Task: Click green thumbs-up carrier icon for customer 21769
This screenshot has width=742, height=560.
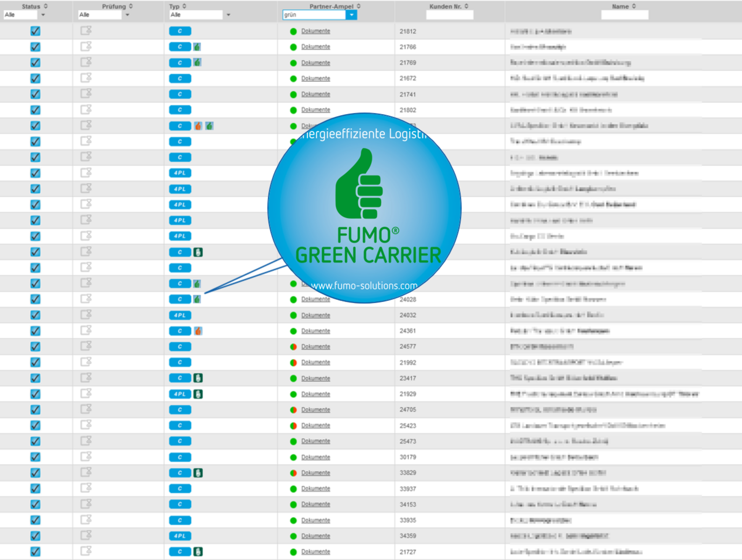Action: pos(197,63)
